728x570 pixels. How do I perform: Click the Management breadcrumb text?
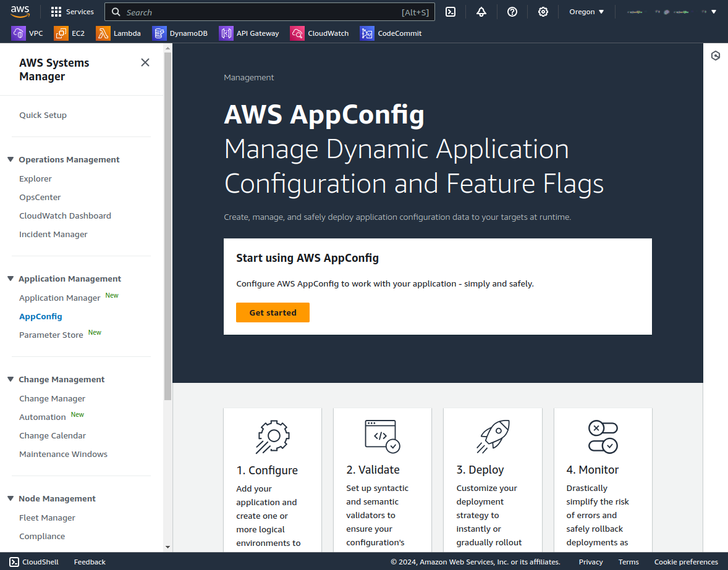[x=249, y=77]
